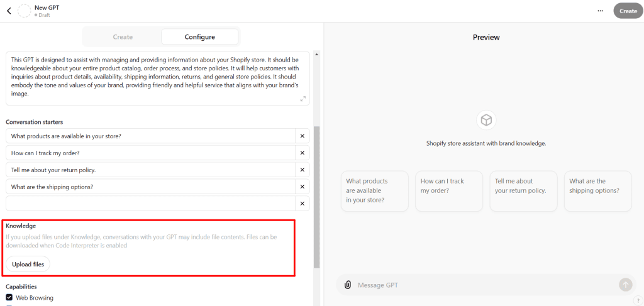The width and height of the screenshot is (644, 306).
Task: Expand the instructions text area using the arrows icon
Action: coord(303,99)
